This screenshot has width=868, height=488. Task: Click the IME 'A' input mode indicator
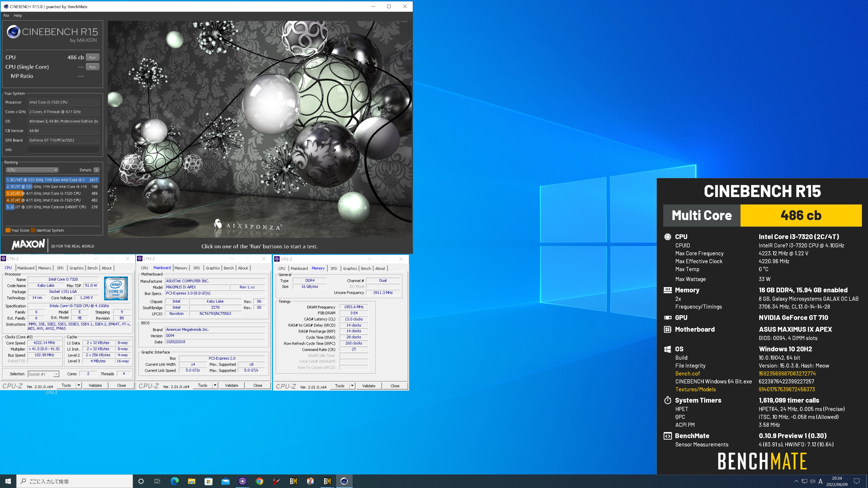(x=820, y=481)
